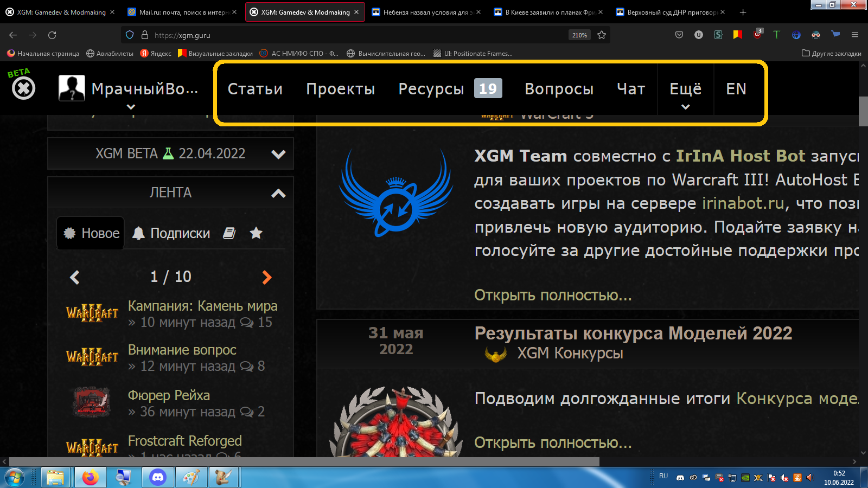Click the XGM beta logo icon
The height and width of the screenshot is (488, 868).
click(x=23, y=88)
